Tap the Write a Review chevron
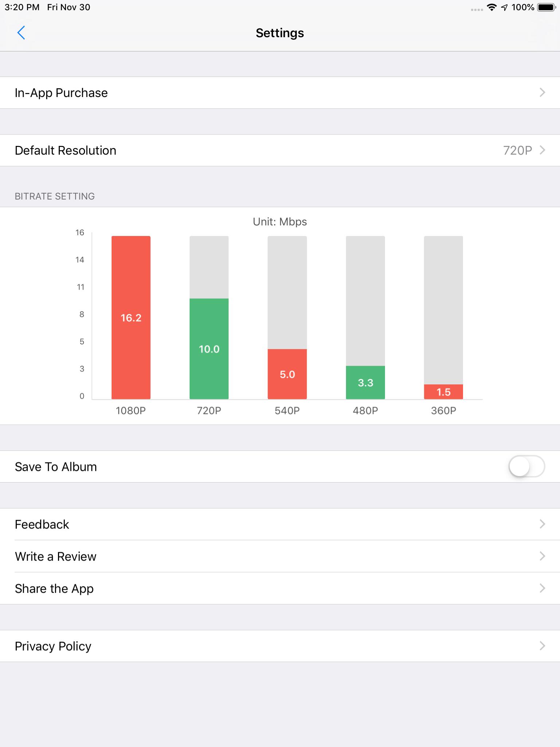 click(x=542, y=556)
